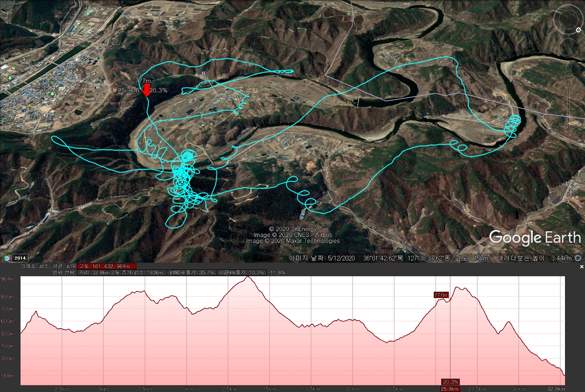Click the 32.8km end label on axis
Image resolution: width=585 pixels, height=392 pixels.
(x=556, y=389)
